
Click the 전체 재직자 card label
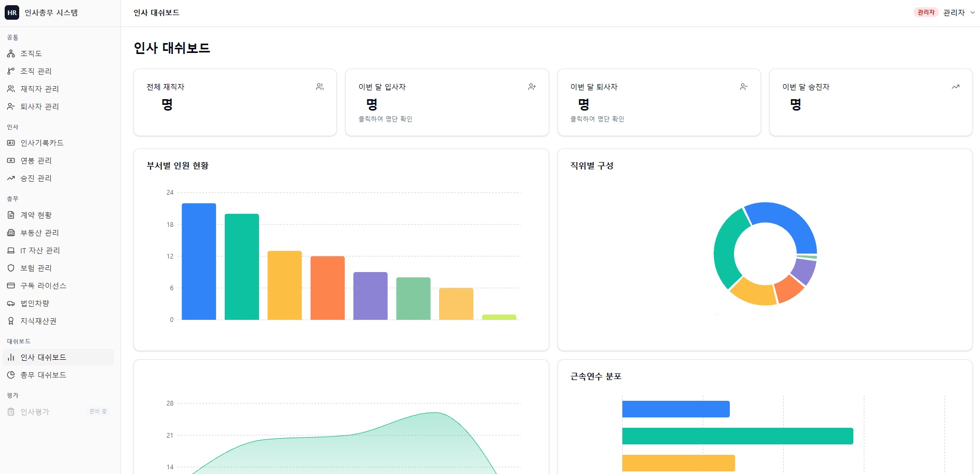click(166, 87)
